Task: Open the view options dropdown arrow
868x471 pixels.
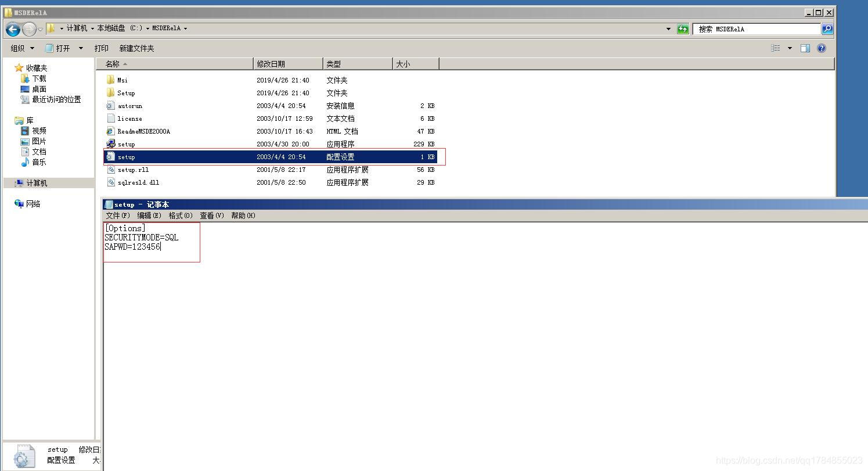Action: (790, 48)
